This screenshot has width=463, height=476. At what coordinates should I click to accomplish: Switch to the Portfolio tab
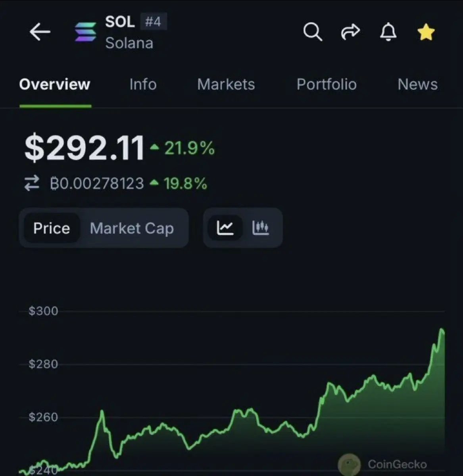(327, 84)
